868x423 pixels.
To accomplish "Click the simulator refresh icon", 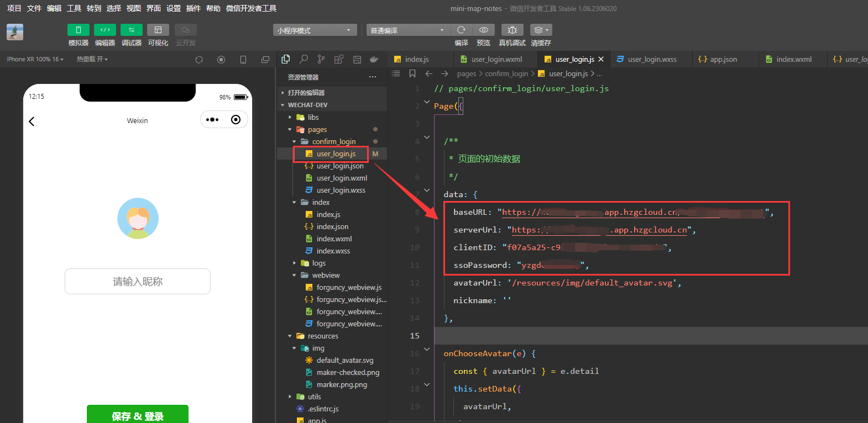I will coord(199,60).
